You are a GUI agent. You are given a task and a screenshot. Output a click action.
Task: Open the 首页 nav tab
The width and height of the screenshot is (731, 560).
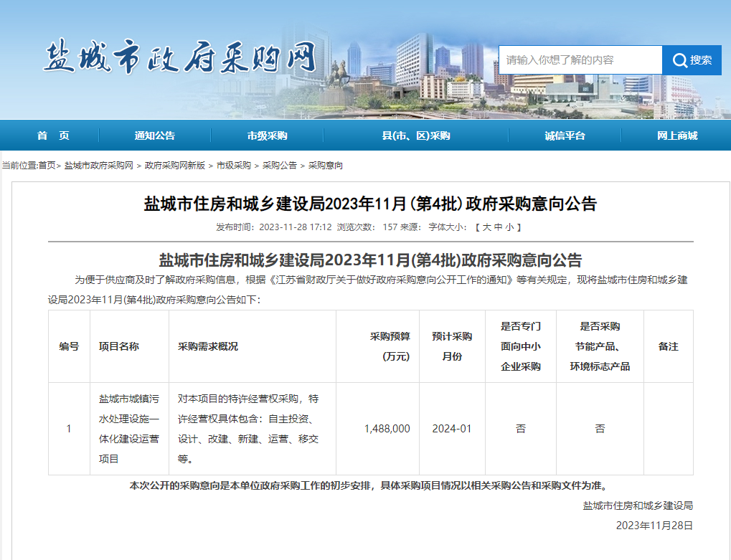coord(53,136)
